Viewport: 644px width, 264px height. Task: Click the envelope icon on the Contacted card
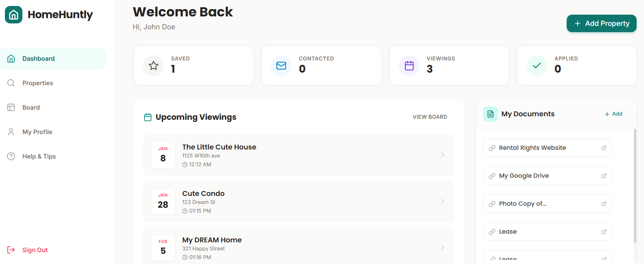point(281,66)
